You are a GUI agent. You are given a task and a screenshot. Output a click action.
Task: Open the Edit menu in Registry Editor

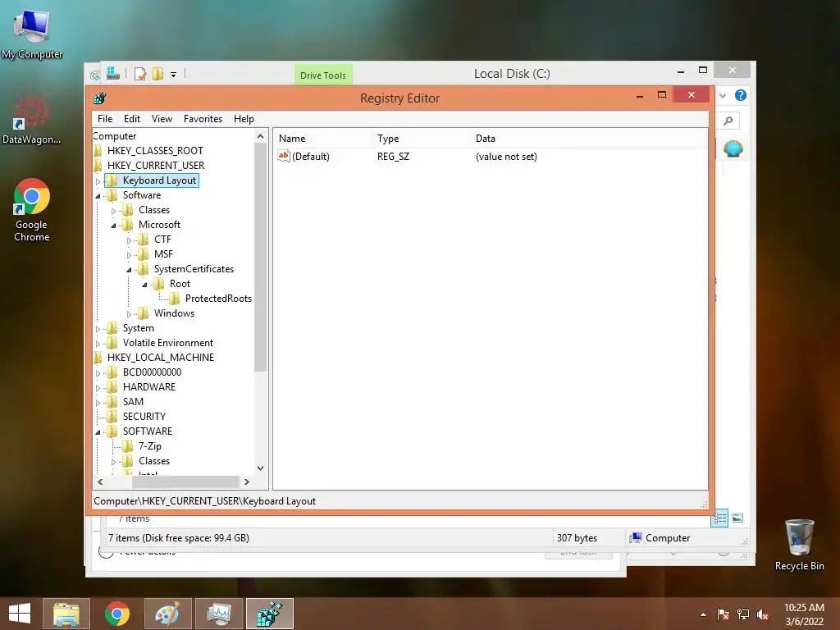132,119
